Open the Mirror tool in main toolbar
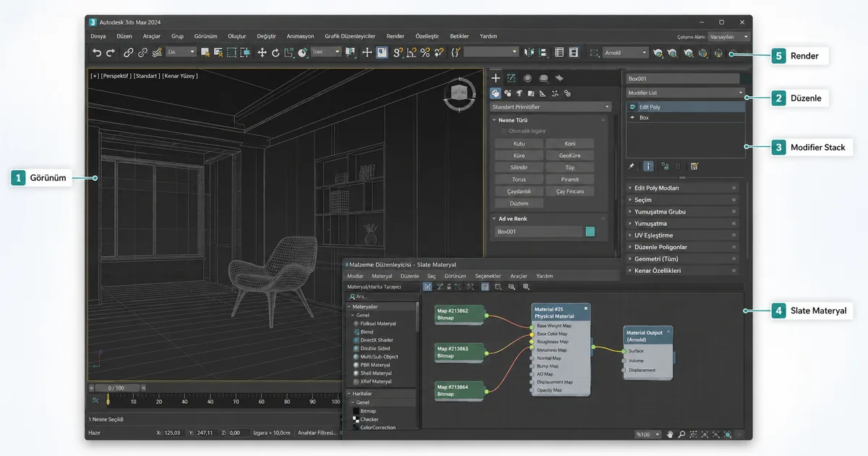Image resolution: width=868 pixels, height=456 pixels. point(529,52)
